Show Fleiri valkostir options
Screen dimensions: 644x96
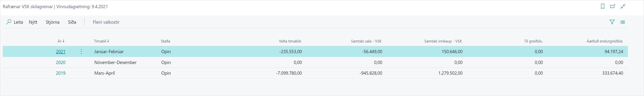click(106, 22)
